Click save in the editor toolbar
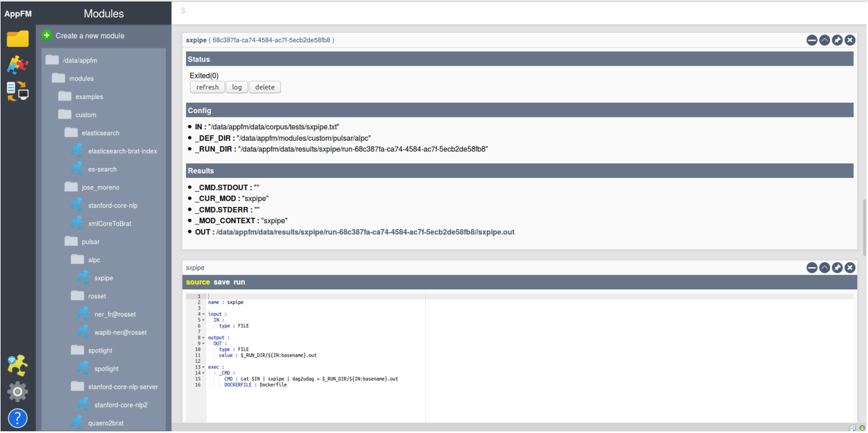This screenshot has width=868, height=433. coord(222,282)
